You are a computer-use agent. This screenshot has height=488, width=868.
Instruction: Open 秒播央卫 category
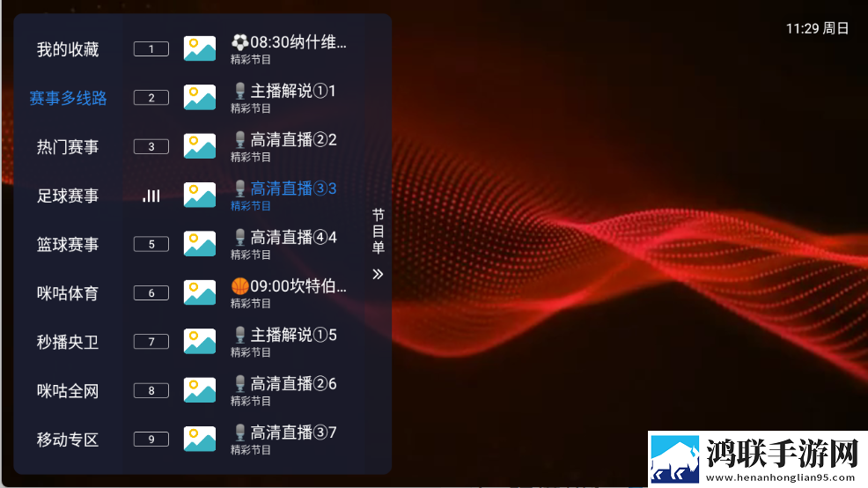68,342
